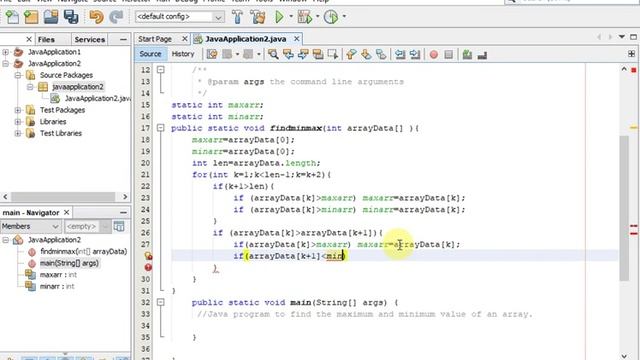Click the Profile Project icon
This screenshot has width=640, height=360.
click(331, 17)
